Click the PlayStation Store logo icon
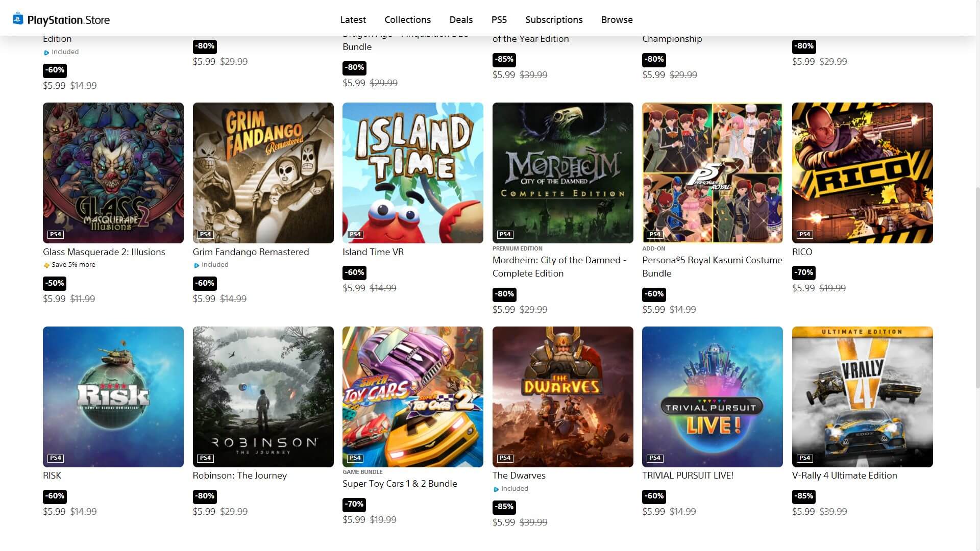The width and height of the screenshot is (980, 551). 18,19
